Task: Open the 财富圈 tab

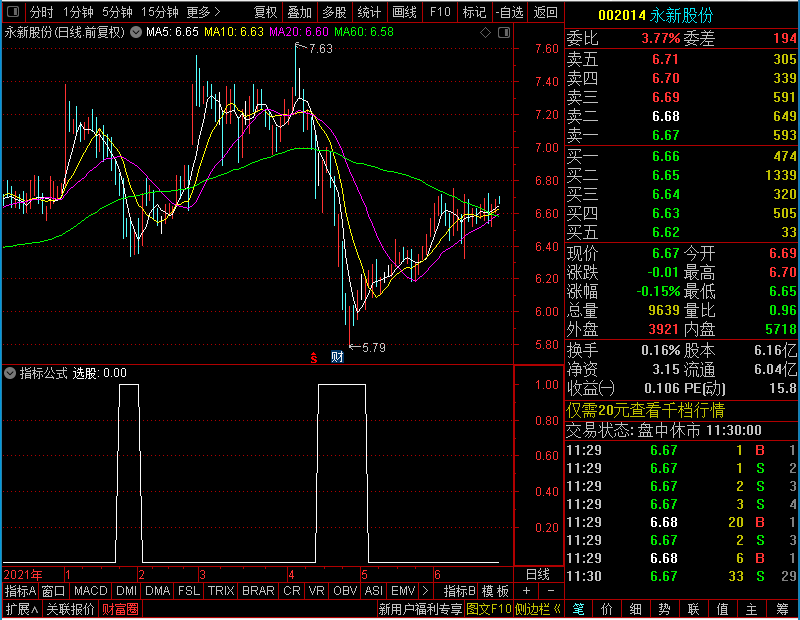Action: (x=120, y=609)
